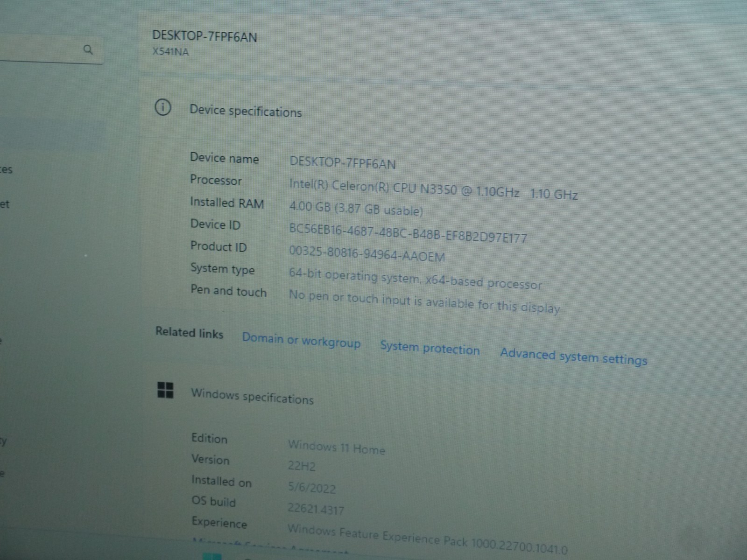The height and width of the screenshot is (560, 747).
Task: Select Product ID 00325-80816-94964-AAOEM
Action: click(x=366, y=253)
